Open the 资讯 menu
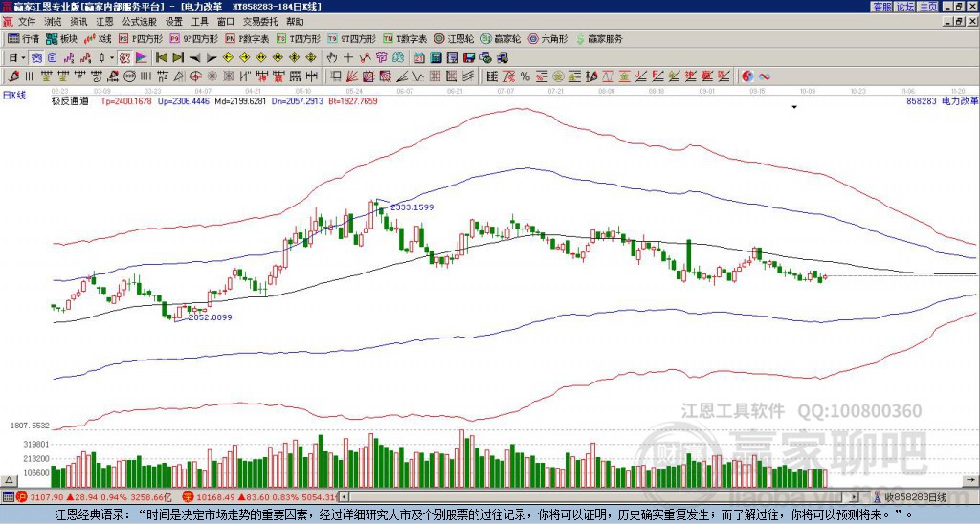Viewport: 980px width, 524px height. click(78, 22)
